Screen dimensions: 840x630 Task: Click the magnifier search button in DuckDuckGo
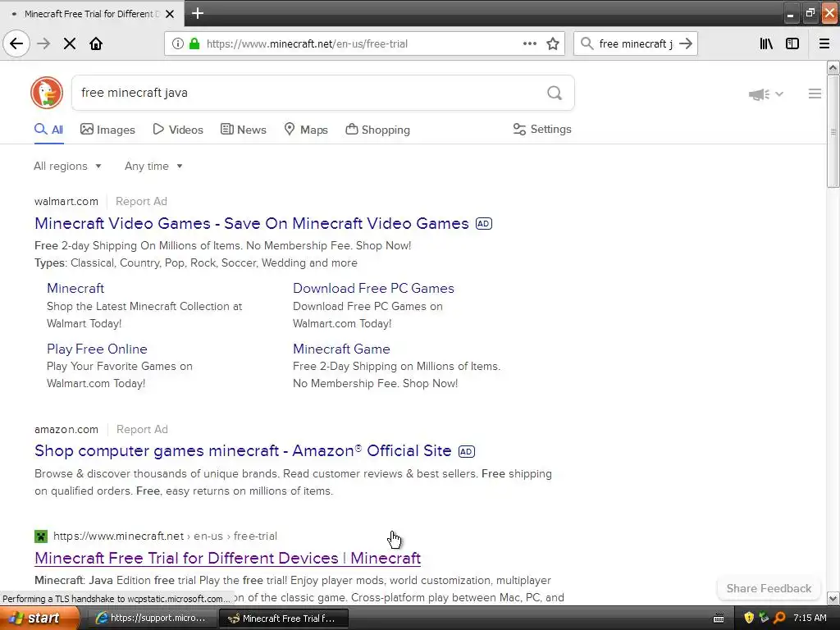pyautogui.click(x=555, y=94)
